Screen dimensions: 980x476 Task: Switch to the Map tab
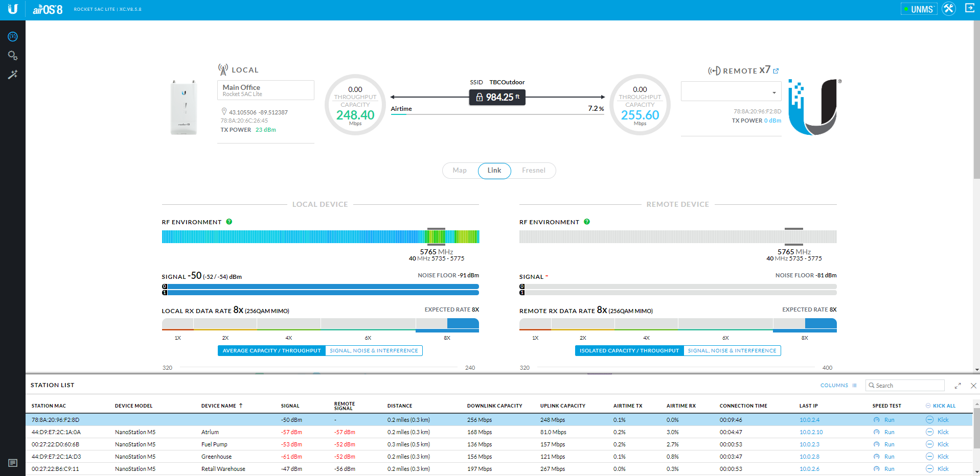pos(460,171)
